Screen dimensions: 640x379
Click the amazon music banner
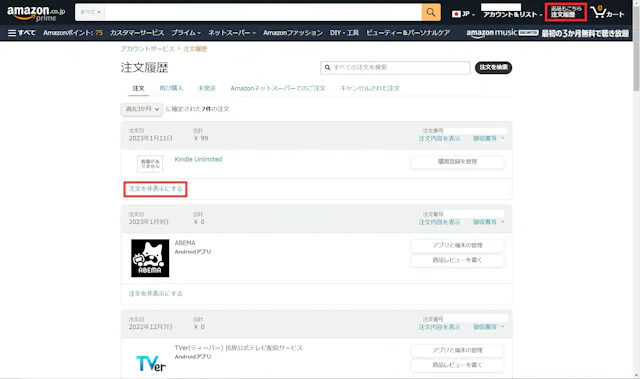point(547,33)
